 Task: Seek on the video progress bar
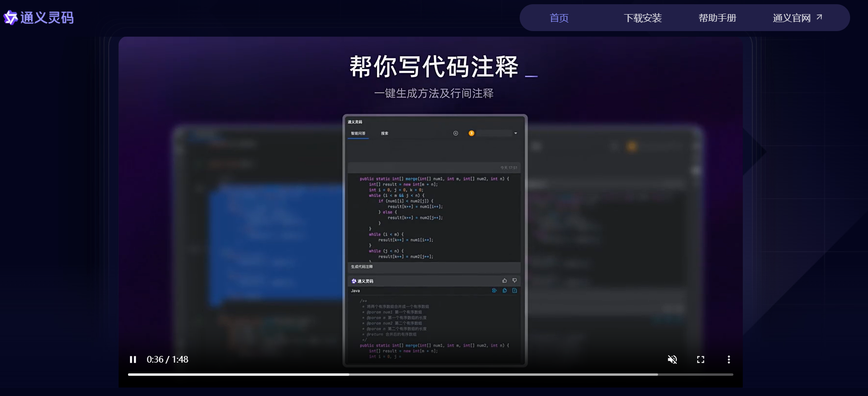point(430,374)
